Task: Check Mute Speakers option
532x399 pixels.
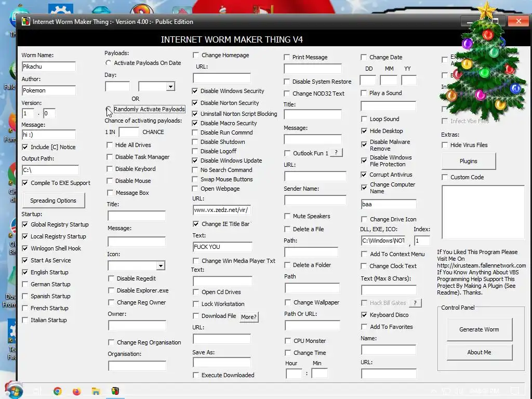Action: pos(287,216)
